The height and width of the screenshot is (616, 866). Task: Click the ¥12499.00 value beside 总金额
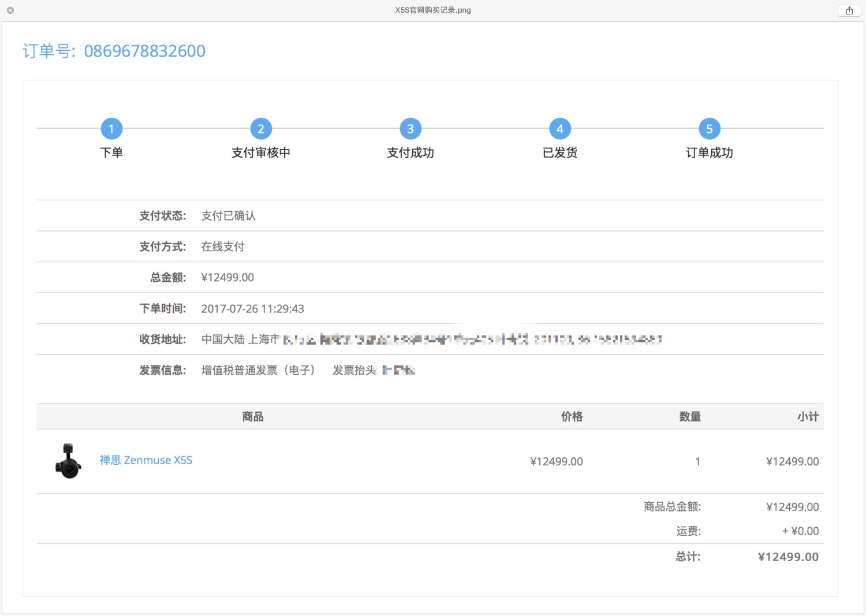click(x=227, y=278)
